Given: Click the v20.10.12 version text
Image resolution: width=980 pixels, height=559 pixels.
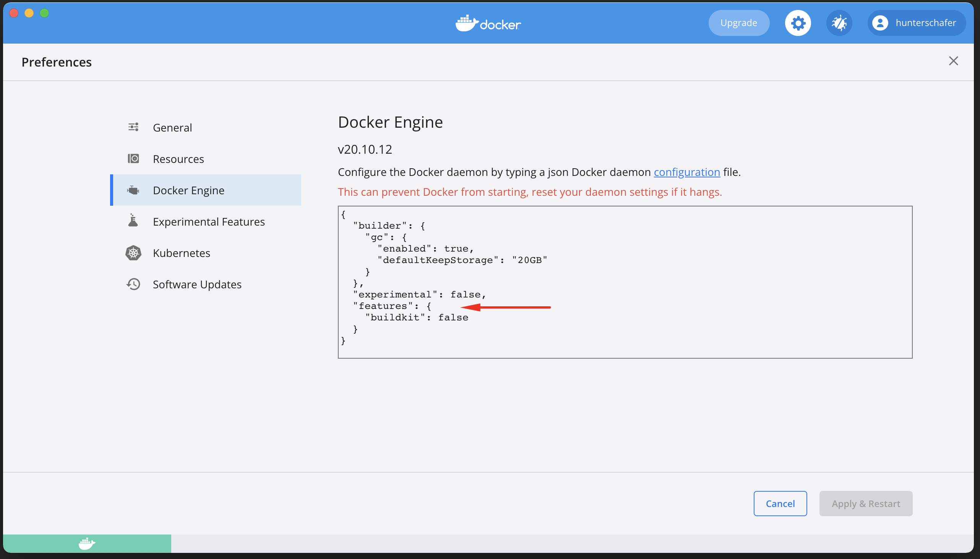Looking at the screenshot, I should 365,149.
